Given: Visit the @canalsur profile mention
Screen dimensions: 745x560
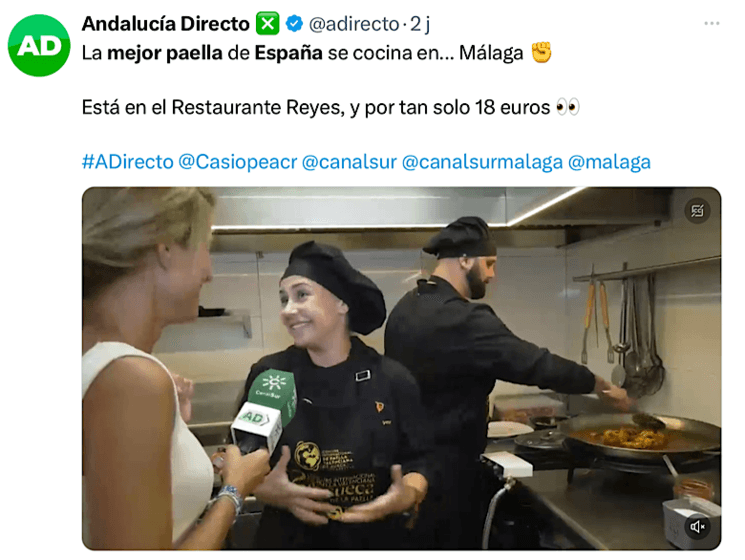Looking at the screenshot, I should (349, 162).
